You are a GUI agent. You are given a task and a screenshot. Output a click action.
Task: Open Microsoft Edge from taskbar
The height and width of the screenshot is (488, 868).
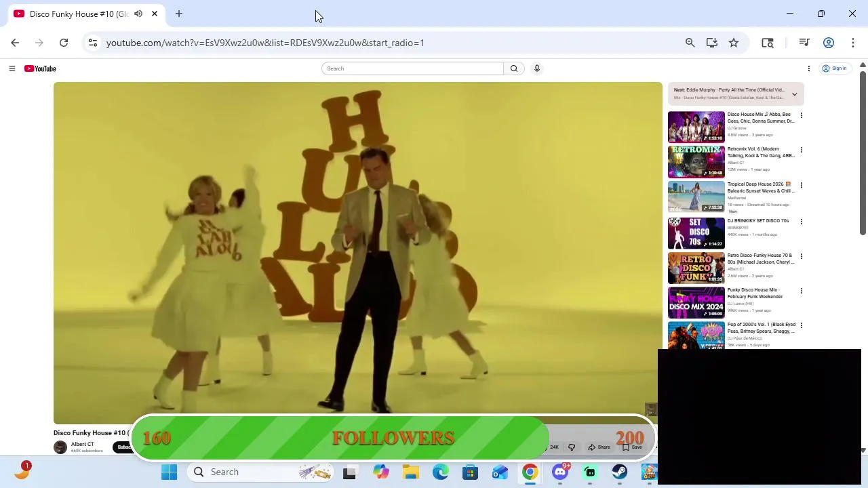coord(441,472)
